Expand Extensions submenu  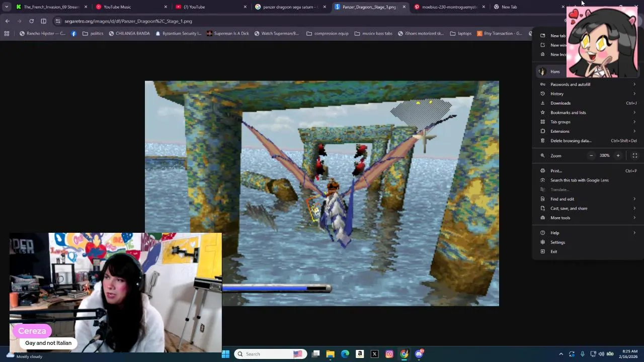(588, 131)
